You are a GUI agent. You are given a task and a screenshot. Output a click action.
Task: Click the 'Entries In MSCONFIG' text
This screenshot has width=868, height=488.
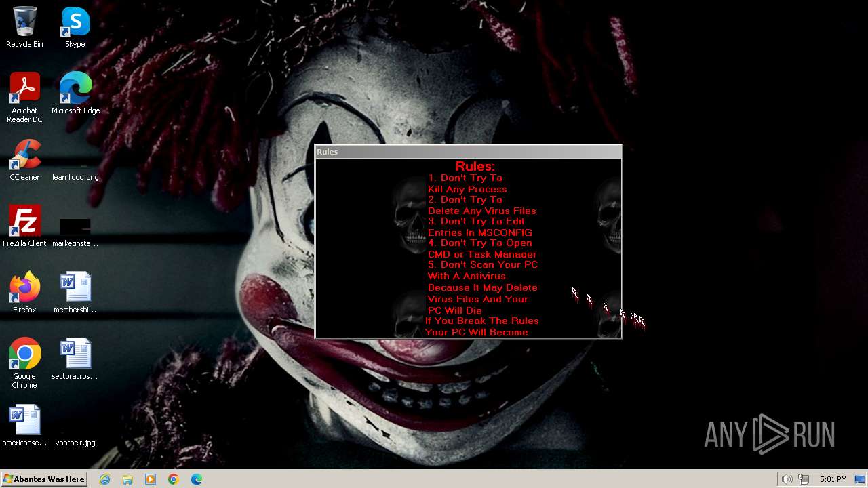[x=480, y=232]
